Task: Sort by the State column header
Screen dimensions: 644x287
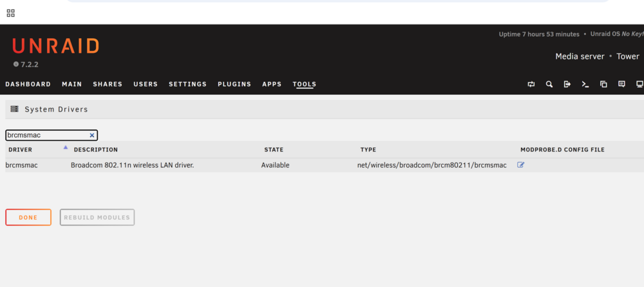Action: click(x=274, y=150)
